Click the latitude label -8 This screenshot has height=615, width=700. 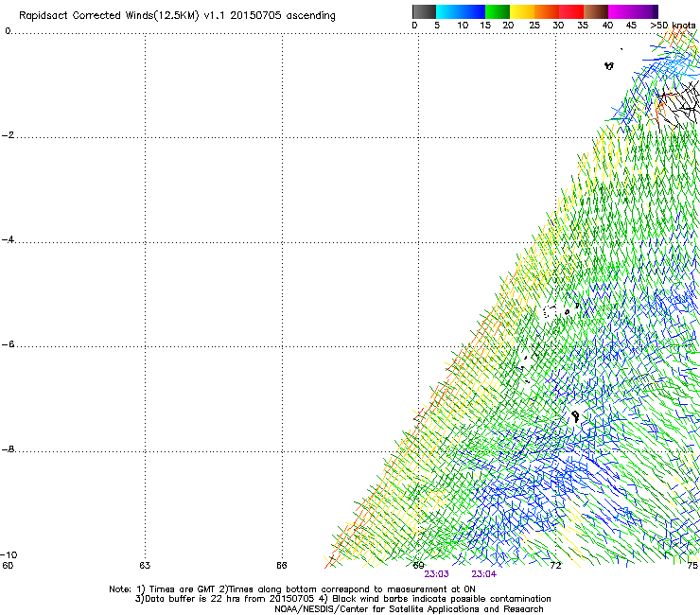pos(8,449)
